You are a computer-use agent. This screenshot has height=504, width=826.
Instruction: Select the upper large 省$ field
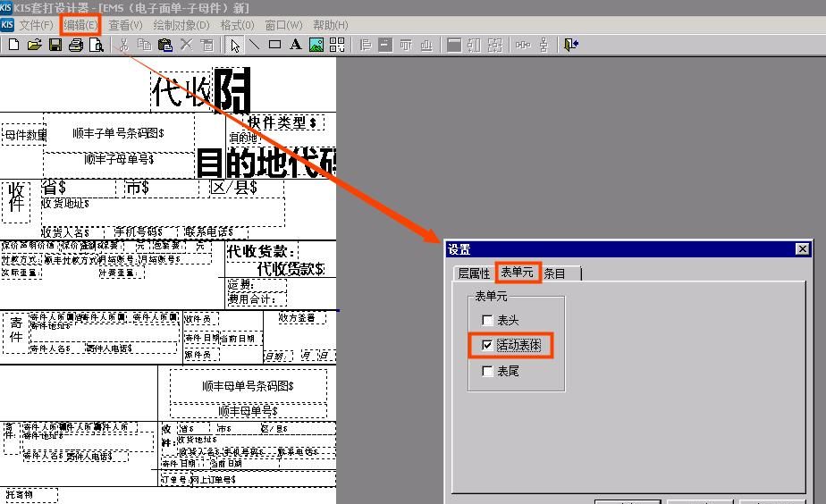tap(78, 188)
